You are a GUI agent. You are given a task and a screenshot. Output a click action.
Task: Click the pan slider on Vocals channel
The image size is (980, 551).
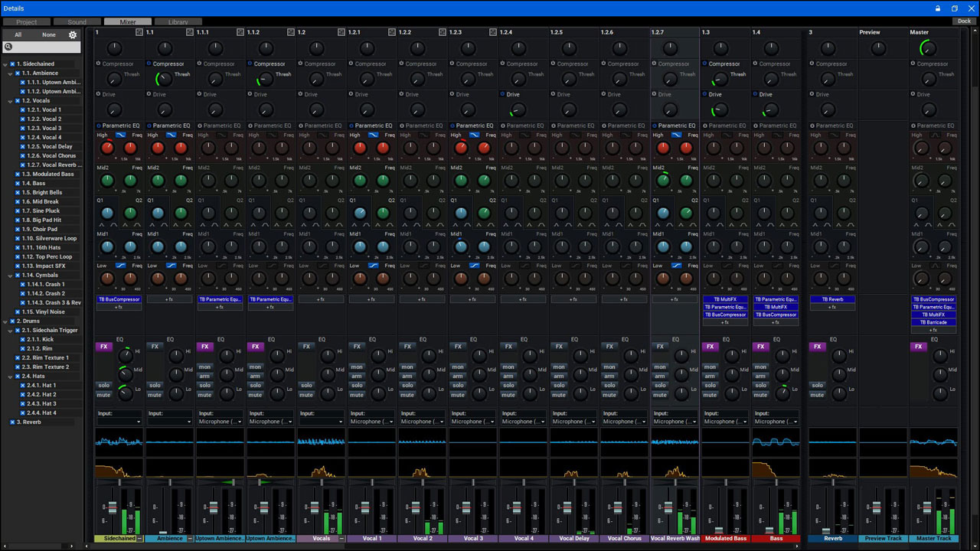click(x=321, y=482)
